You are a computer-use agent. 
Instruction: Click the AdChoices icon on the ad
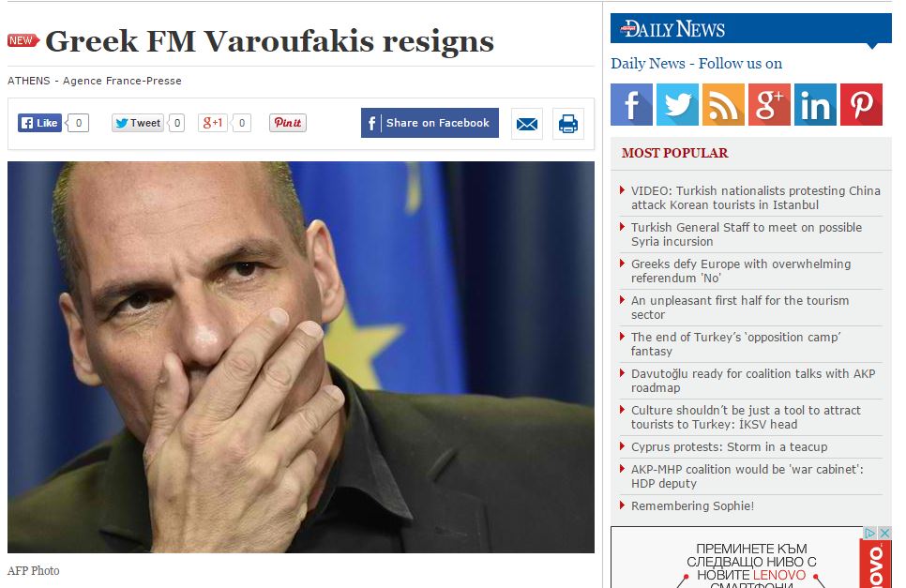(870, 533)
